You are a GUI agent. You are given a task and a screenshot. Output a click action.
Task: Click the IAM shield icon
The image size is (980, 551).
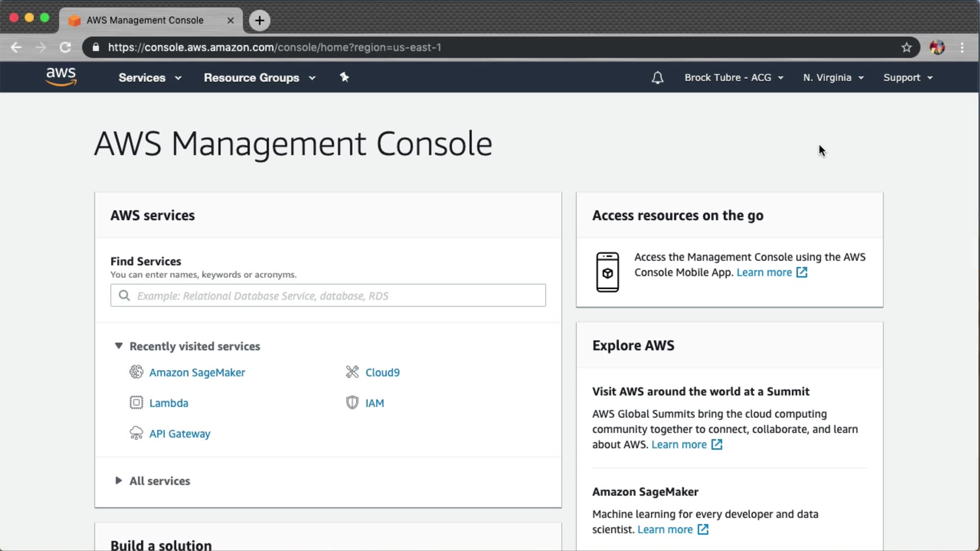coord(352,403)
